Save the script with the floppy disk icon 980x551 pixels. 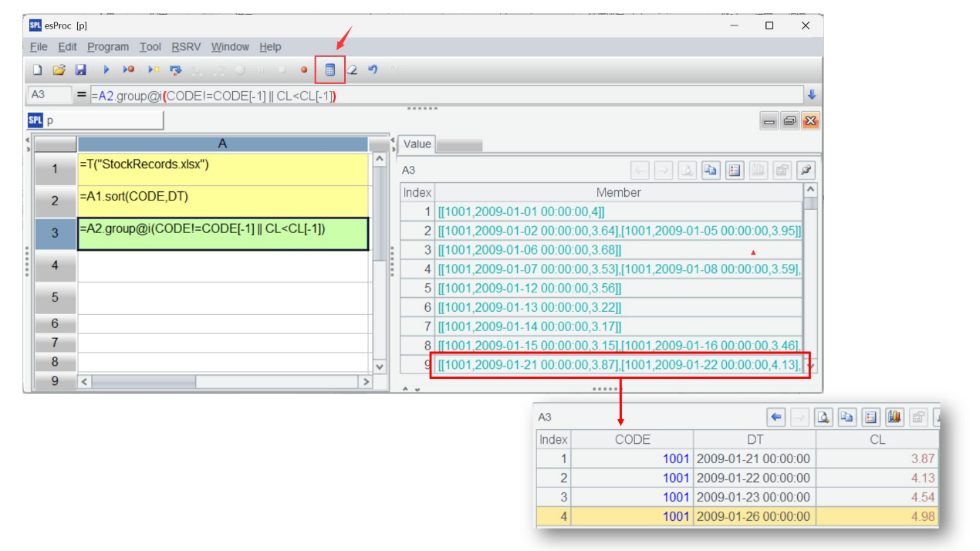click(80, 69)
